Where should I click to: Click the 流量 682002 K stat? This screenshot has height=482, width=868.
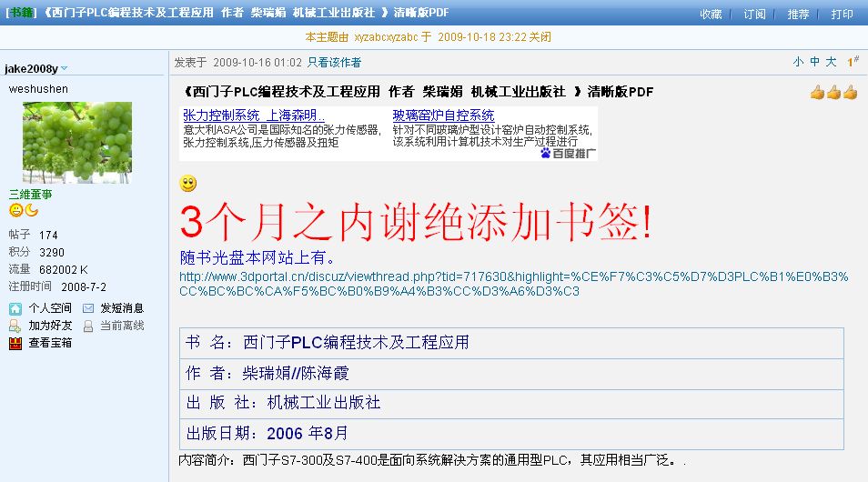click(x=48, y=269)
